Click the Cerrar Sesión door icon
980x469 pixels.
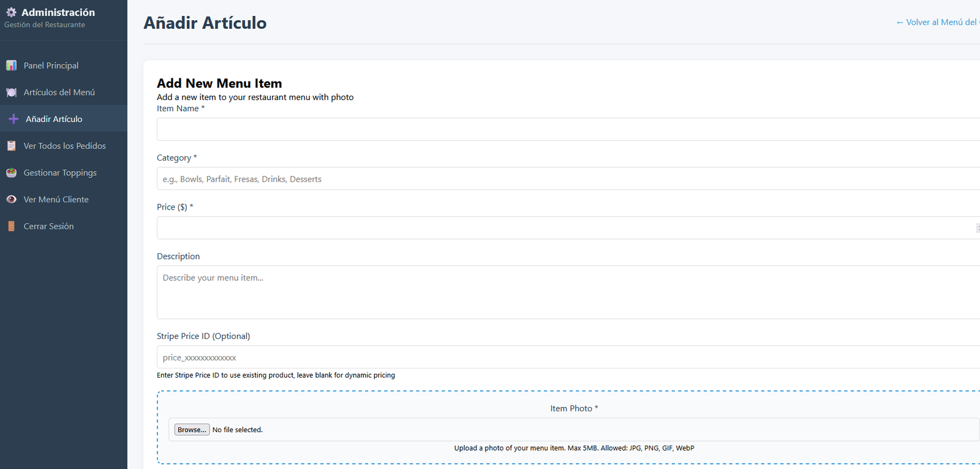click(11, 226)
